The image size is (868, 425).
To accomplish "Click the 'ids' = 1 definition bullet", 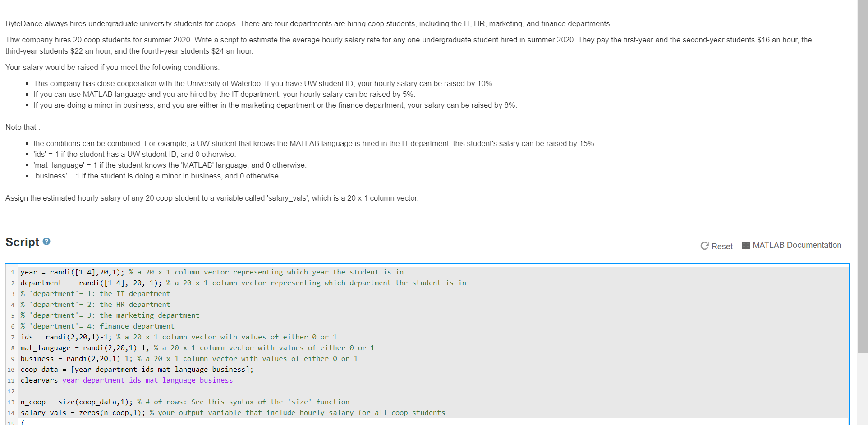I will [x=134, y=155].
